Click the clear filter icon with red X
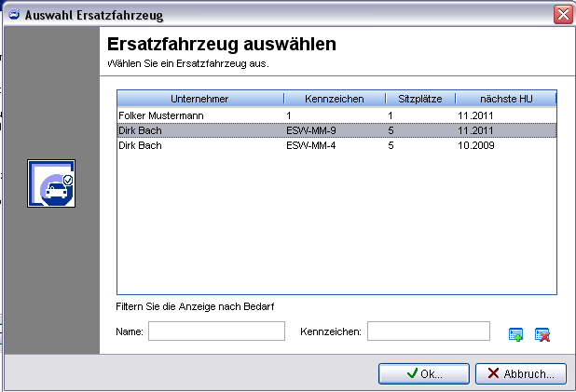The image size is (576, 392). coord(542,334)
